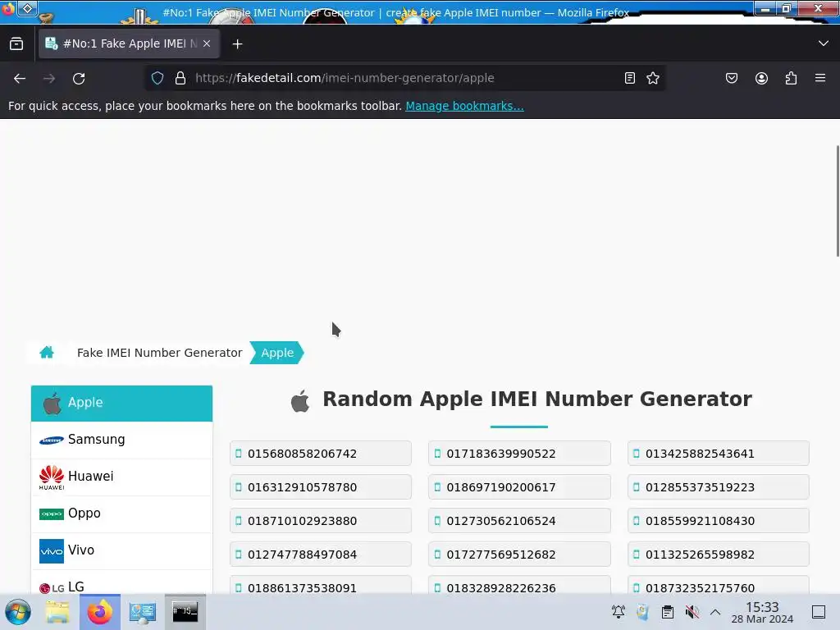Click IMEI 018710102923880

pos(321,521)
